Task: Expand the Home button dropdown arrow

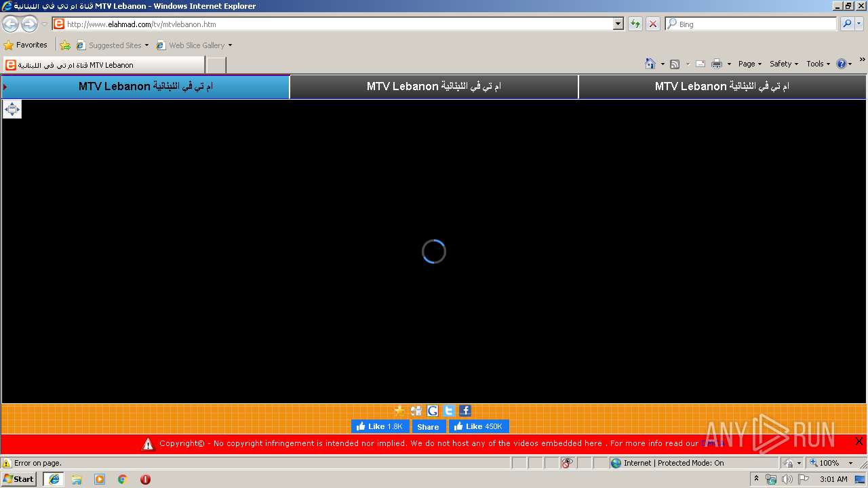Action: (663, 64)
